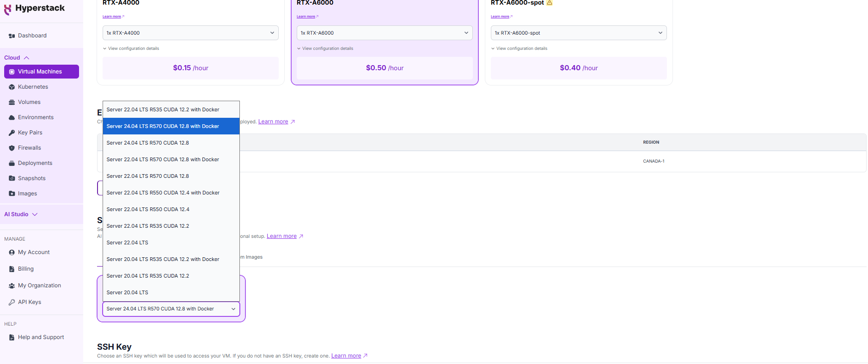Click the My Account user icon
Screen dimensions: 868x364
(12, 252)
